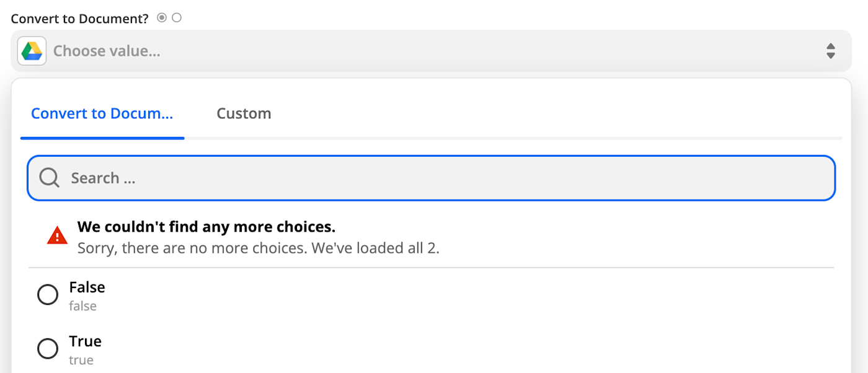Click the 'Convert to Document?' field label
Screen dimensions: 868x373
click(80, 19)
